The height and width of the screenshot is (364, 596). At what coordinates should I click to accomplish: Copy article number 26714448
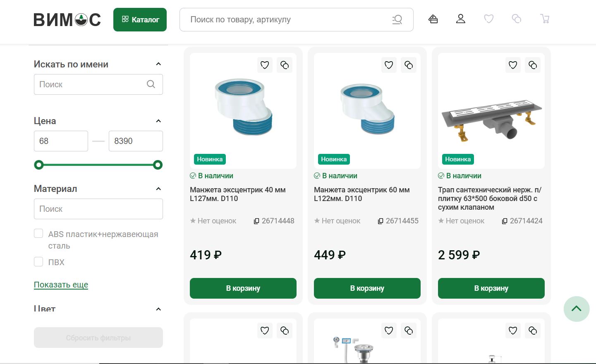click(x=256, y=221)
